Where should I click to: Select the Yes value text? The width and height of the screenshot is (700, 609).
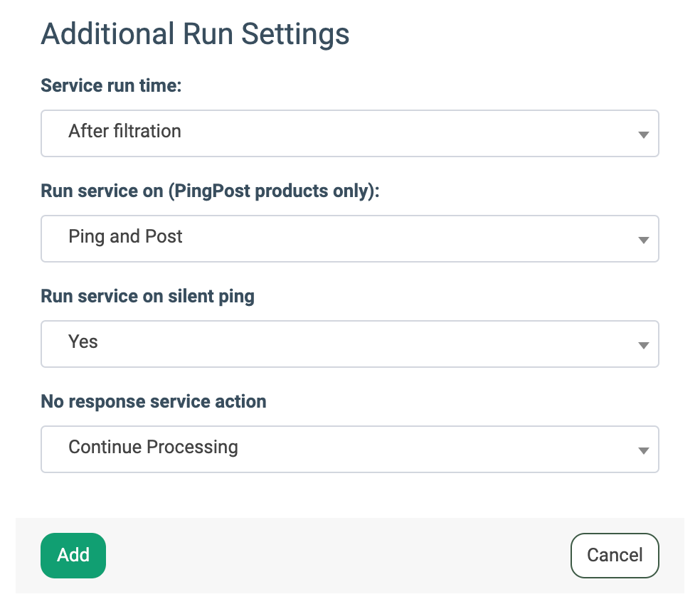pyautogui.click(x=83, y=341)
